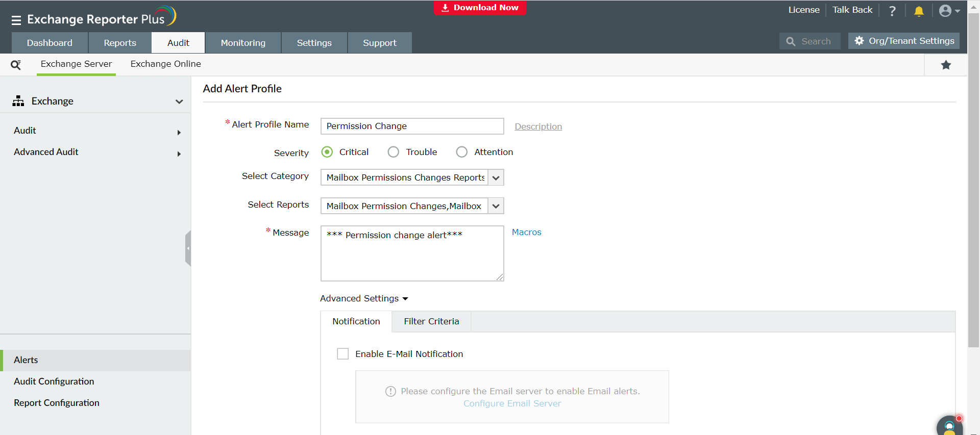Viewport: 980px width, 435px height.
Task: Open the notifications bell
Action: pyautogui.click(x=919, y=11)
